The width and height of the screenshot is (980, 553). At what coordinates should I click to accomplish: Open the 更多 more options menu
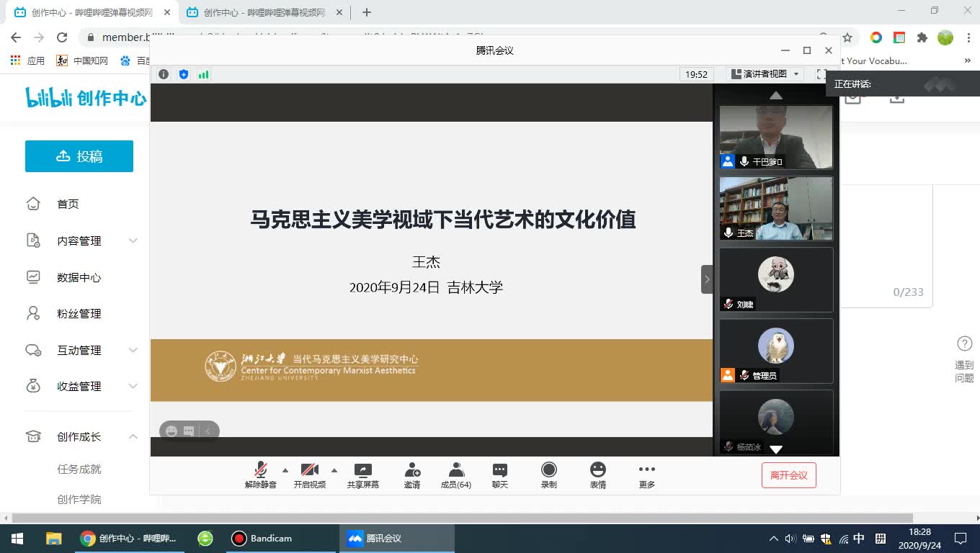pyautogui.click(x=647, y=475)
